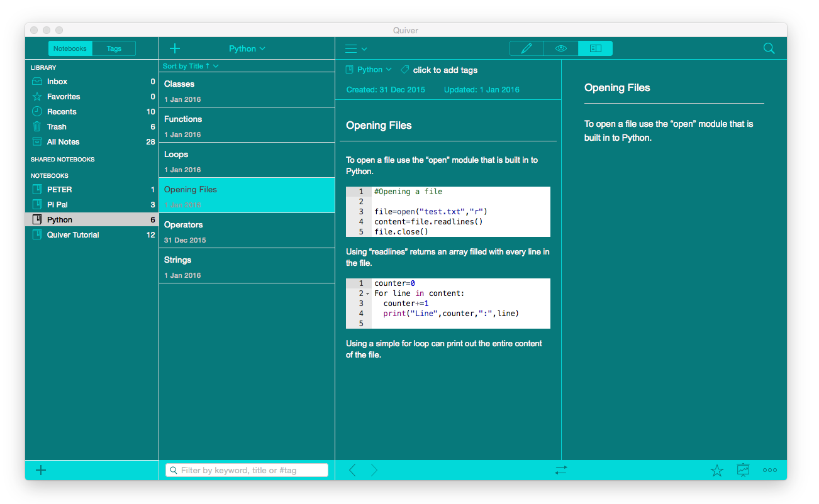This screenshot has height=504, width=819.
Task: Open the Functions note
Action: pyautogui.click(x=247, y=125)
